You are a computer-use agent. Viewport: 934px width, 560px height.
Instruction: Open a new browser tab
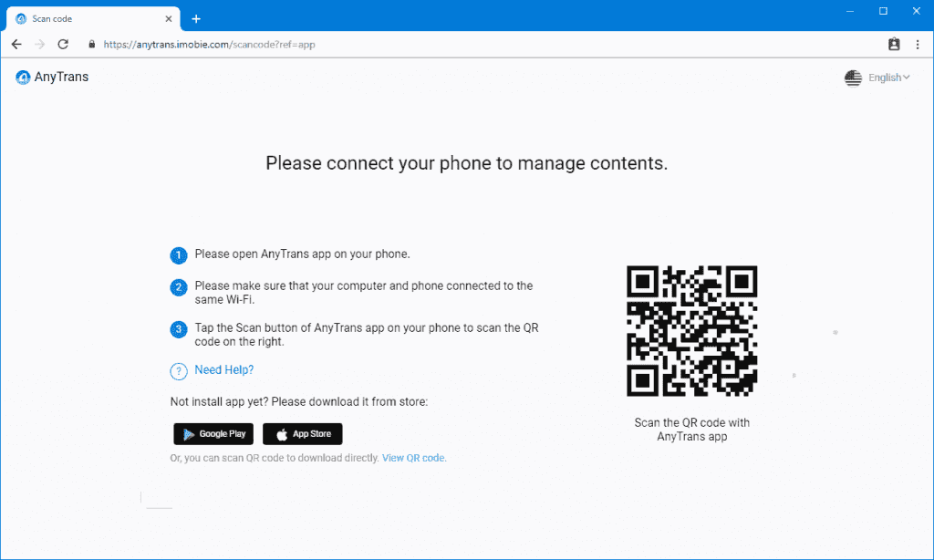pos(195,18)
